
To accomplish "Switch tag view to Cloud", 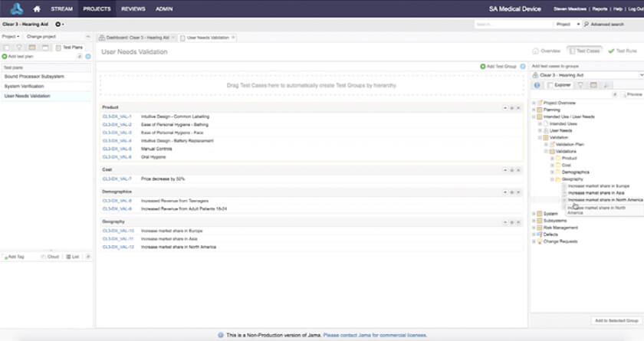I will [x=50, y=257].
